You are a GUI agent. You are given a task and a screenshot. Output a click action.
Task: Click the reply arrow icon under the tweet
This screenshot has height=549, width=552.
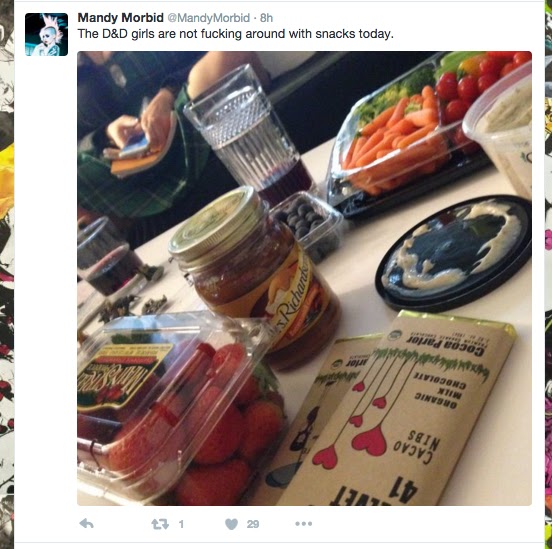87,524
